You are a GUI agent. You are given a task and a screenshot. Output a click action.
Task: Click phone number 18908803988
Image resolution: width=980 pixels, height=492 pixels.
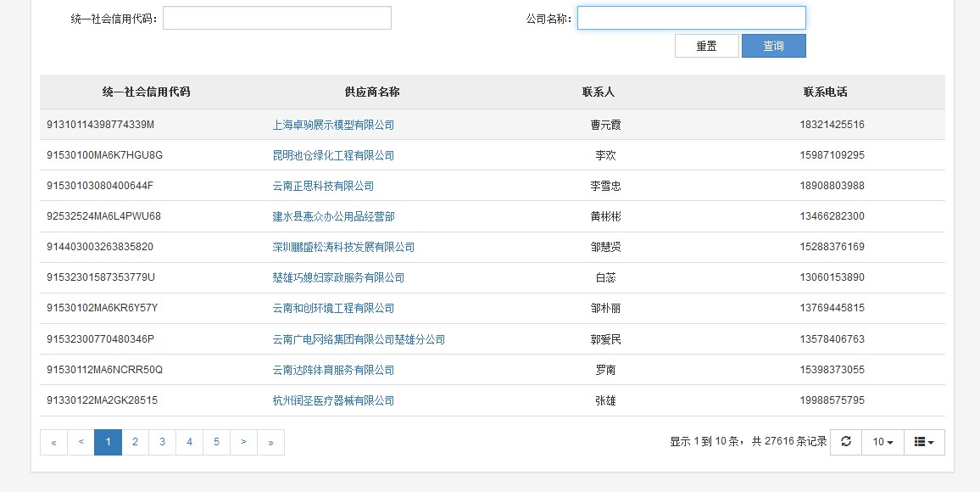[832, 186]
